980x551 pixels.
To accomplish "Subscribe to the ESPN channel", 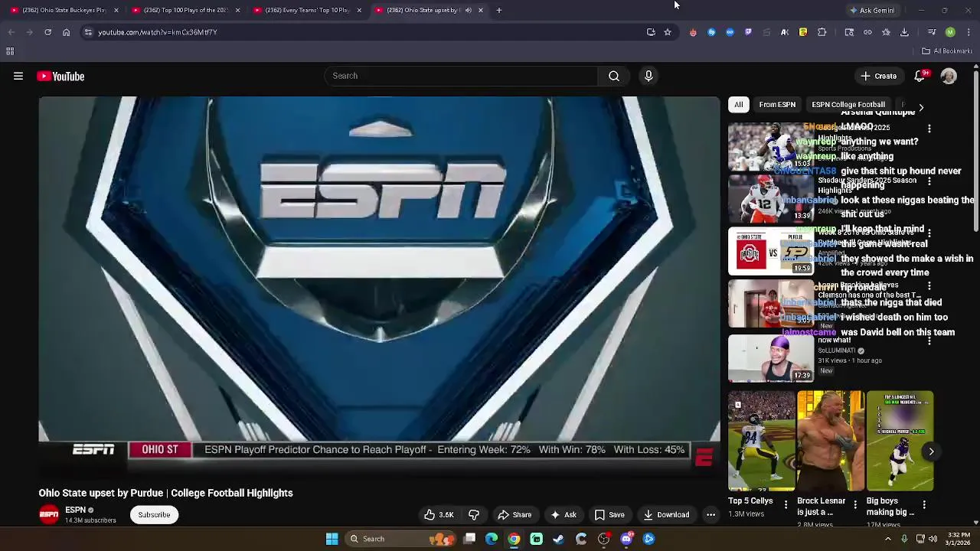I will coord(154,515).
